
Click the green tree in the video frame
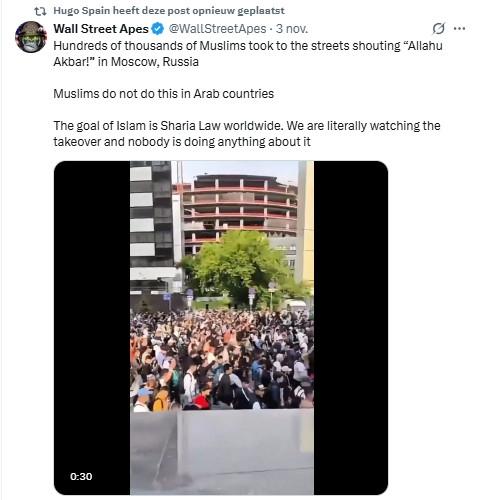click(239, 267)
